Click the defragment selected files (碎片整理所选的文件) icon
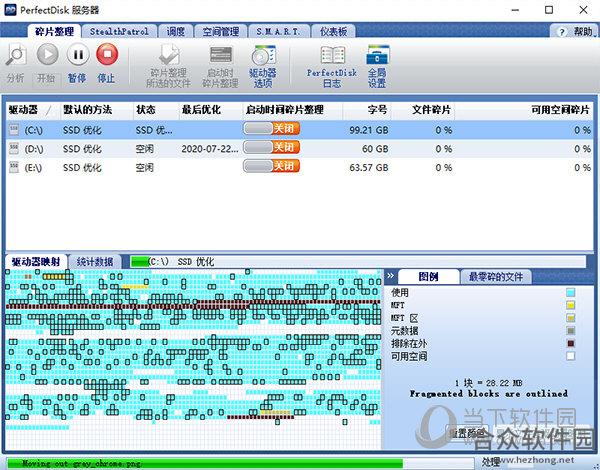This screenshot has height=470, width=600. point(169,55)
